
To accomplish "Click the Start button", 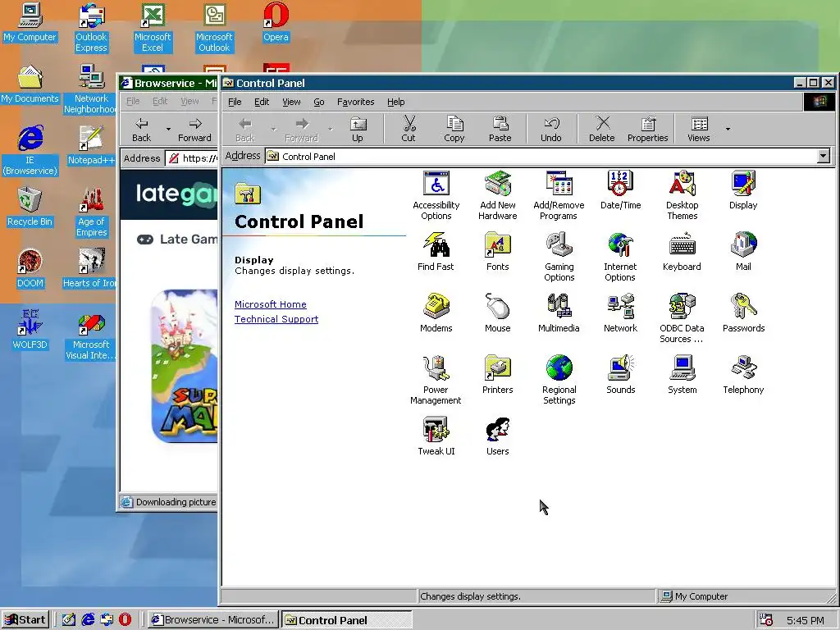I will (25, 620).
